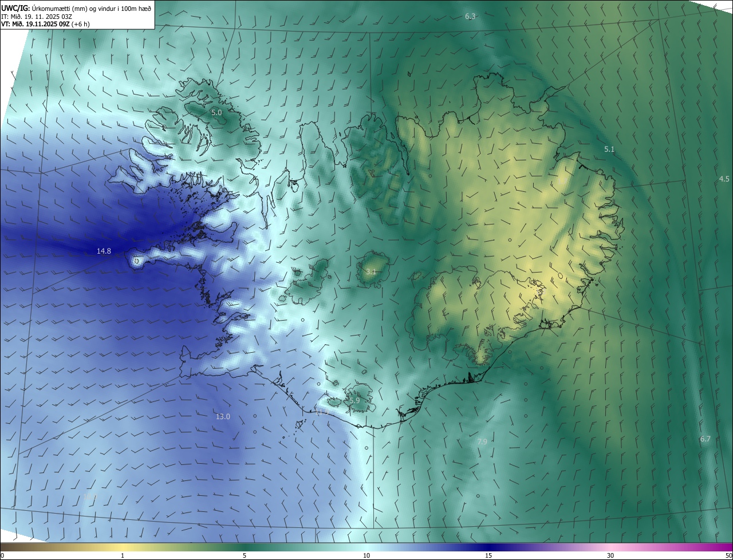733x560 pixels.
Task: Click the 5.0 value in the Westfjords
Action: point(216,113)
